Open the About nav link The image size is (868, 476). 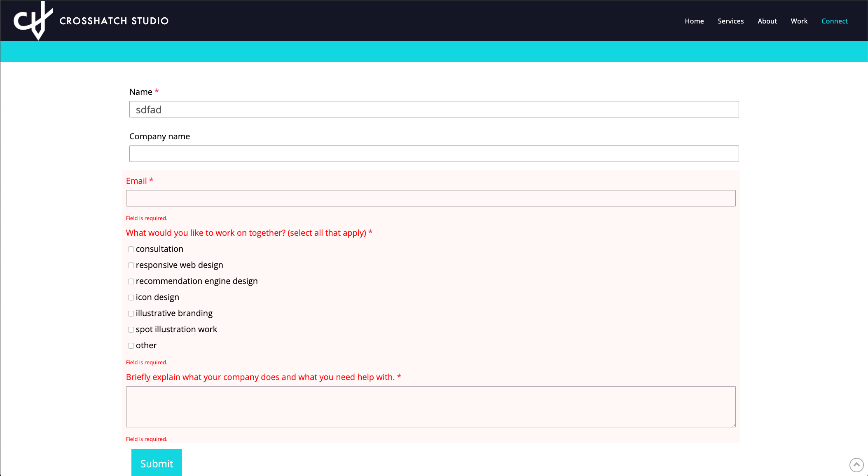point(767,21)
